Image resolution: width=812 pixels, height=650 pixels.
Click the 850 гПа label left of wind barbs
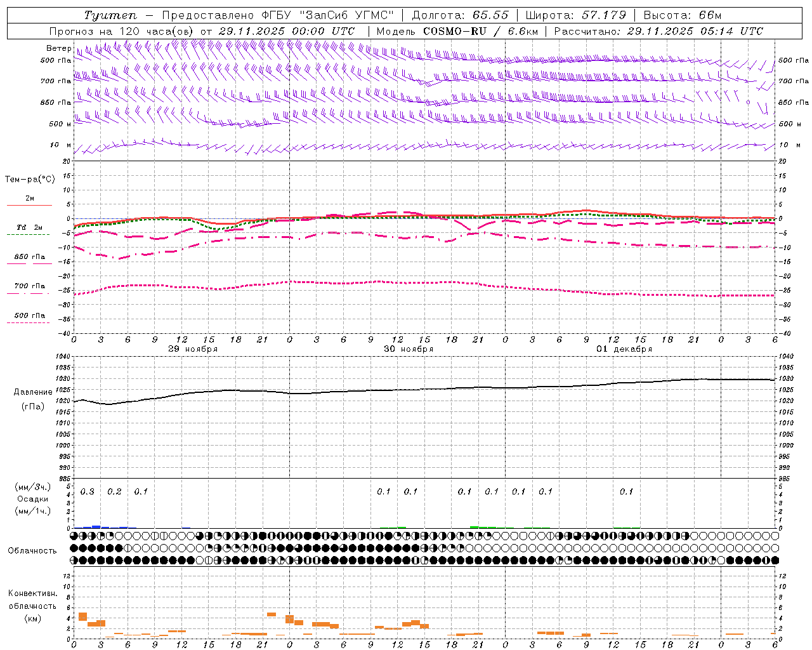56,102
